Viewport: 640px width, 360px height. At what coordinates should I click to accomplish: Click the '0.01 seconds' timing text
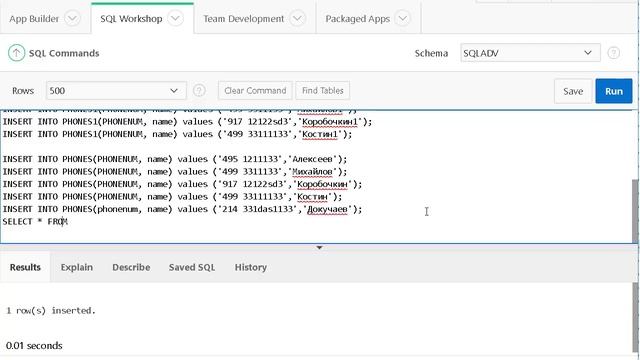click(34, 345)
